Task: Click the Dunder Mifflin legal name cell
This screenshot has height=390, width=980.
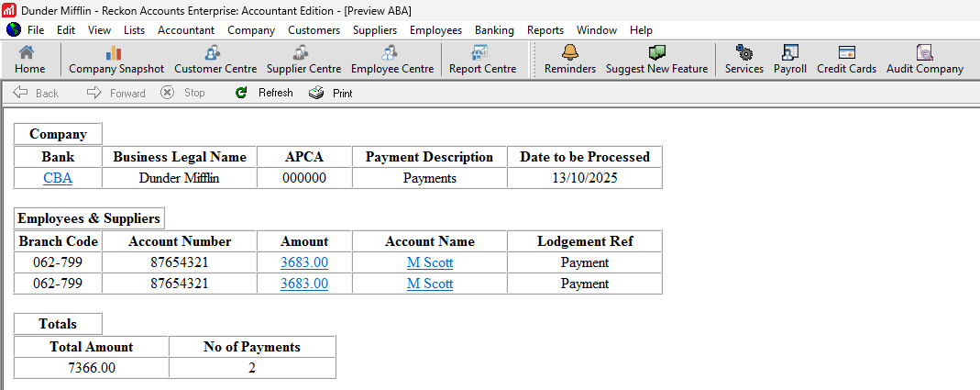Action: click(x=180, y=178)
